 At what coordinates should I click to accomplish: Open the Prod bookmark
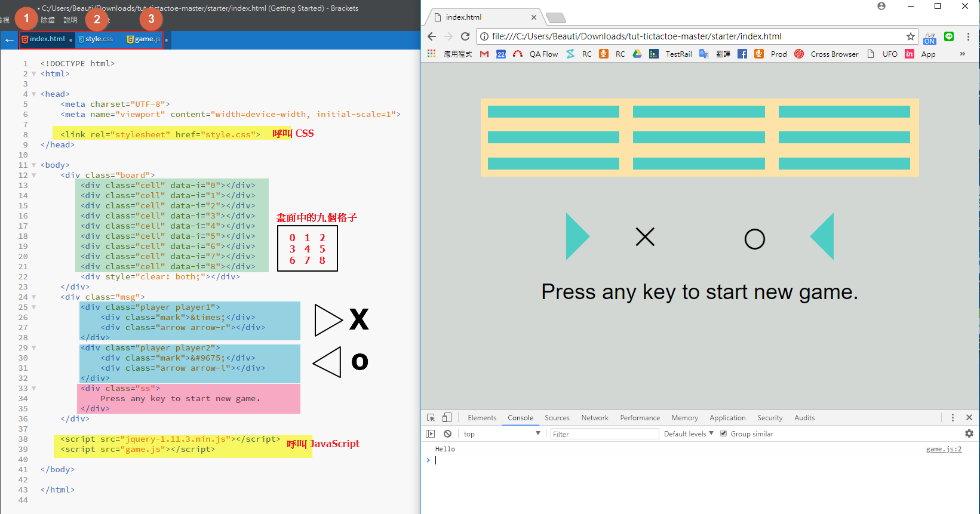click(x=771, y=54)
